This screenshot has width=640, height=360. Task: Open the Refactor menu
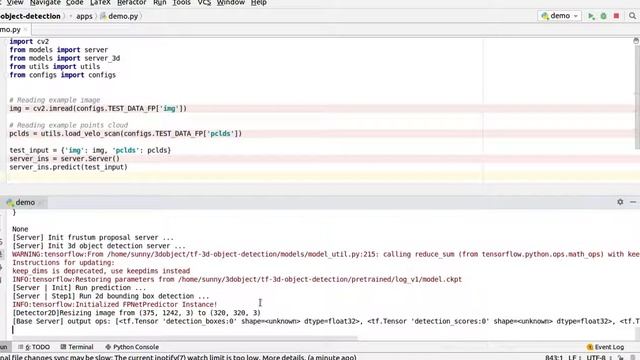(x=131, y=3)
